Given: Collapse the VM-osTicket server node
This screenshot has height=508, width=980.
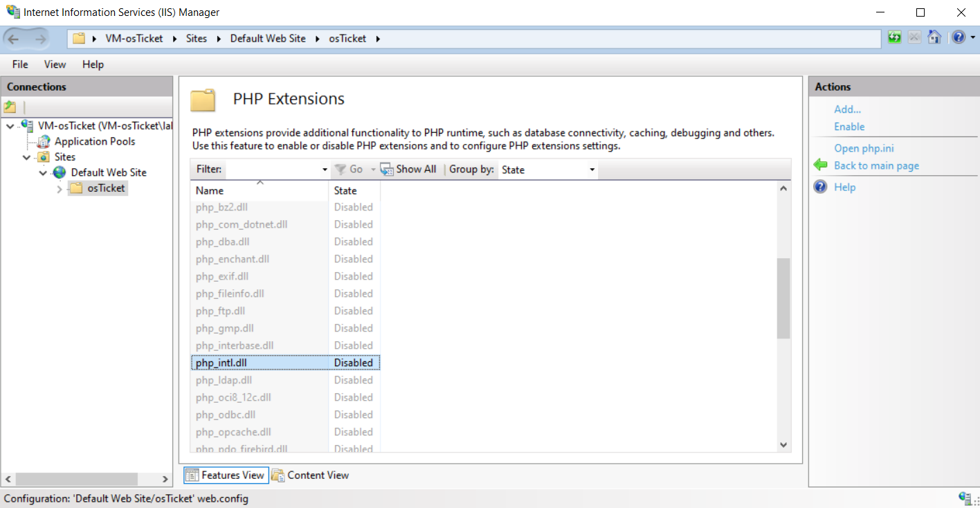Looking at the screenshot, I should tap(10, 125).
